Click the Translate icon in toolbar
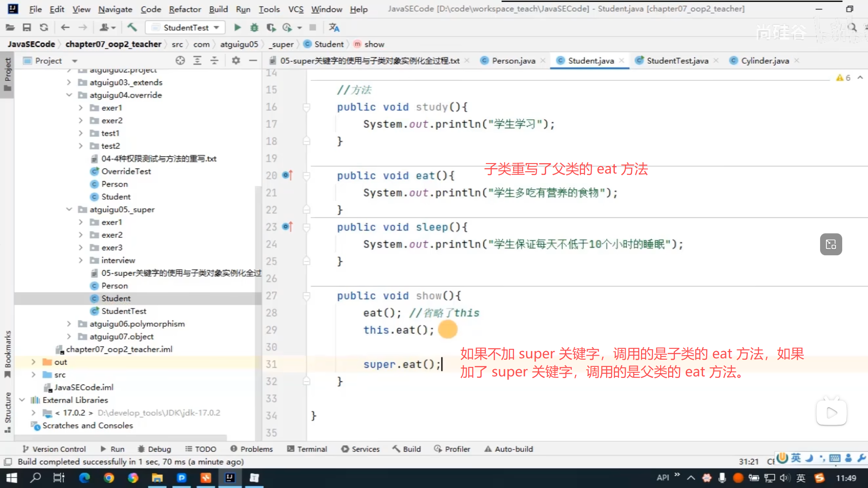The width and height of the screenshot is (868, 488). coord(334,28)
